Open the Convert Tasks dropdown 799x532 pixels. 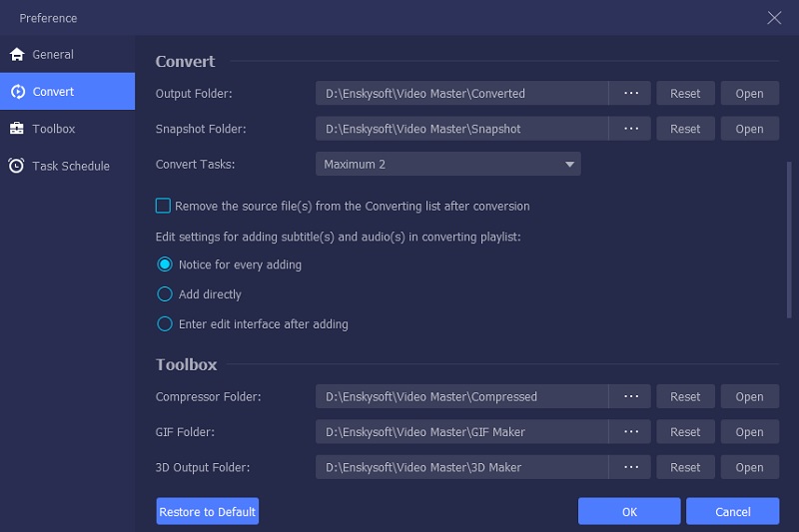pyautogui.click(x=448, y=164)
